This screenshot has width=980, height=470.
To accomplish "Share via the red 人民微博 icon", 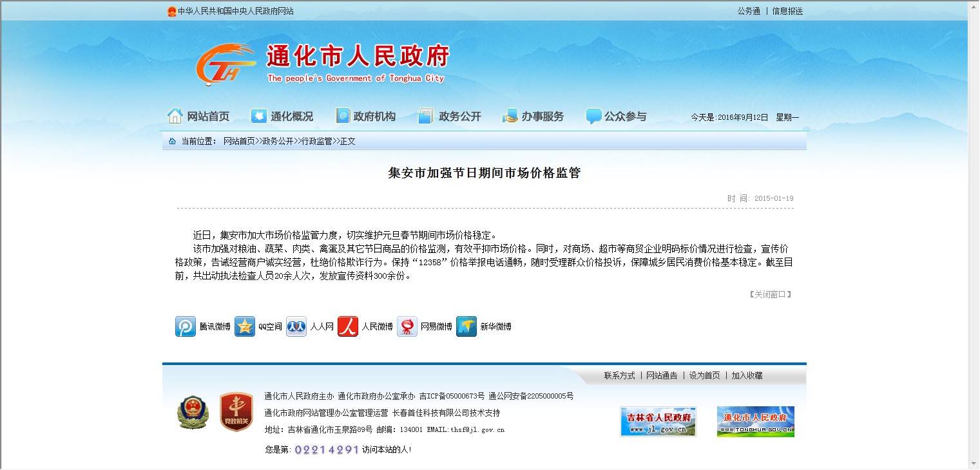I will [x=348, y=326].
